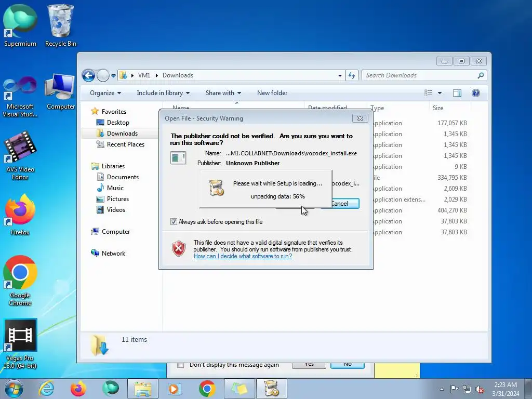Open the Organize dropdown menu
Image resolution: width=532 pixels, height=399 pixels.
click(105, 93)
